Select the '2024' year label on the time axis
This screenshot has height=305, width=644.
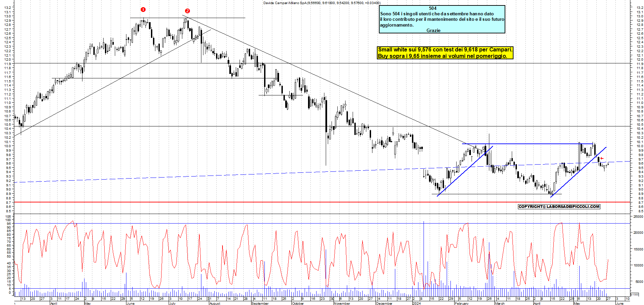tap(416, 303)
